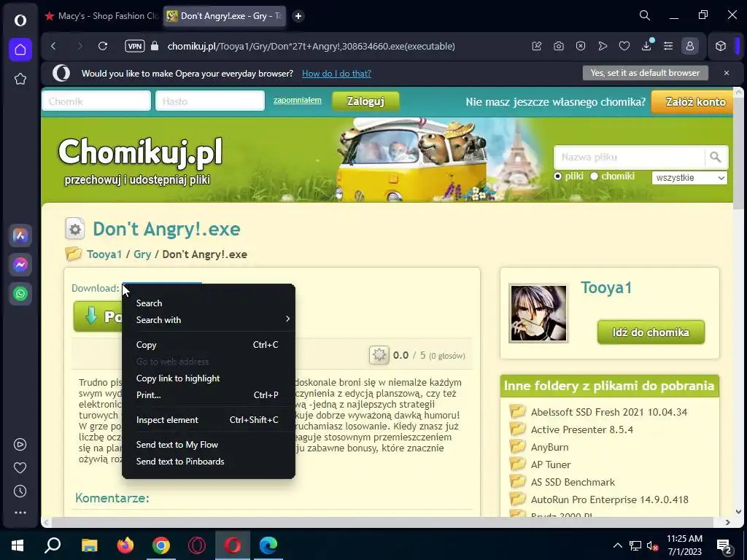Focus the Nazwa pliku search field
747x560 pixels.
click(629, 157)
